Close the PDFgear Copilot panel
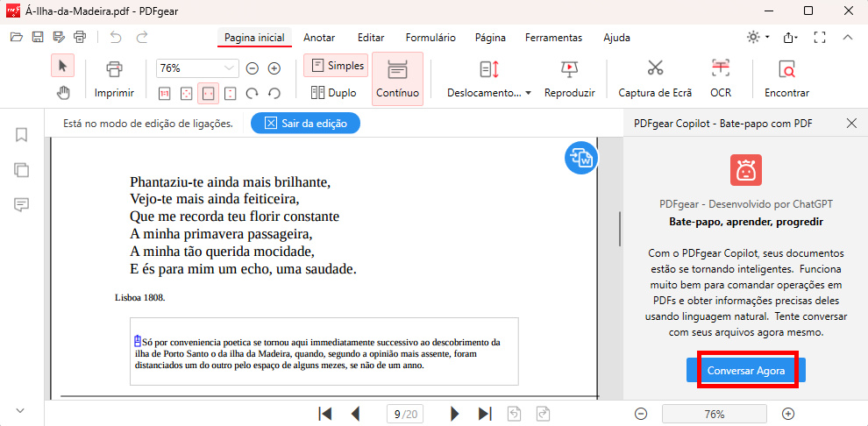The height and width of the screenshot is (426, 868). point(852,124)
